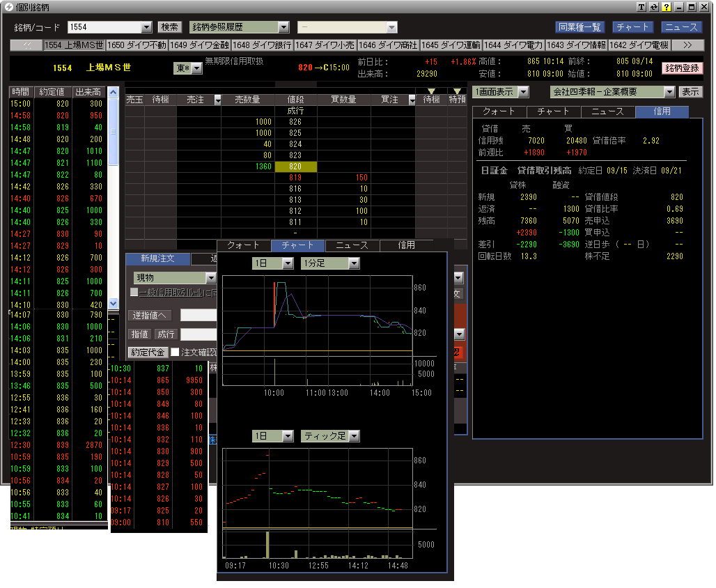Click the 検索 search button
716x588 pixels.
(169, 27)
